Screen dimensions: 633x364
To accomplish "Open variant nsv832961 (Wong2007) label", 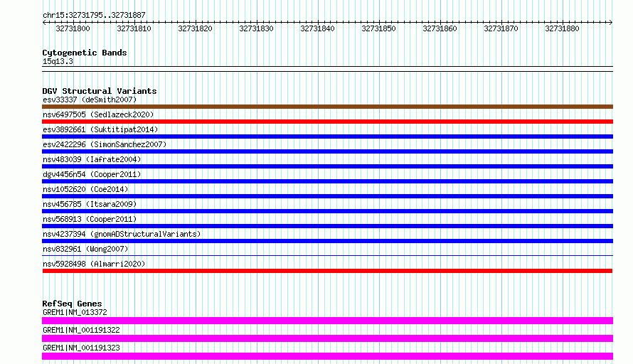I will tap(85, 249).
